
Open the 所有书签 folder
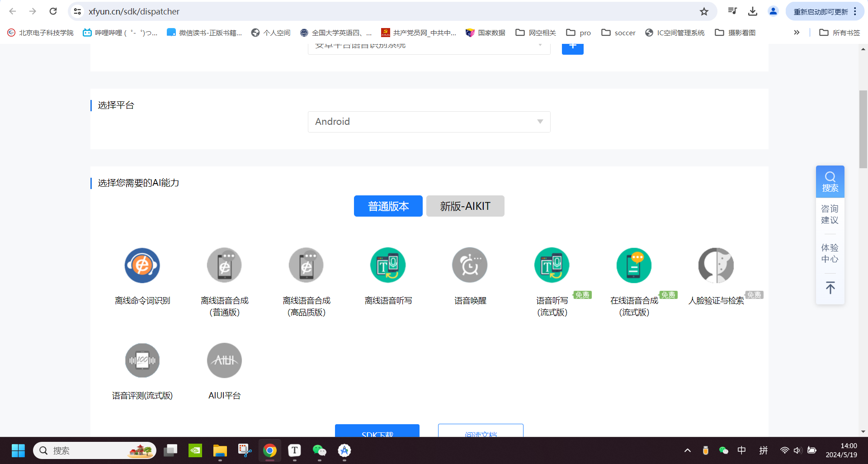[840, 33]
